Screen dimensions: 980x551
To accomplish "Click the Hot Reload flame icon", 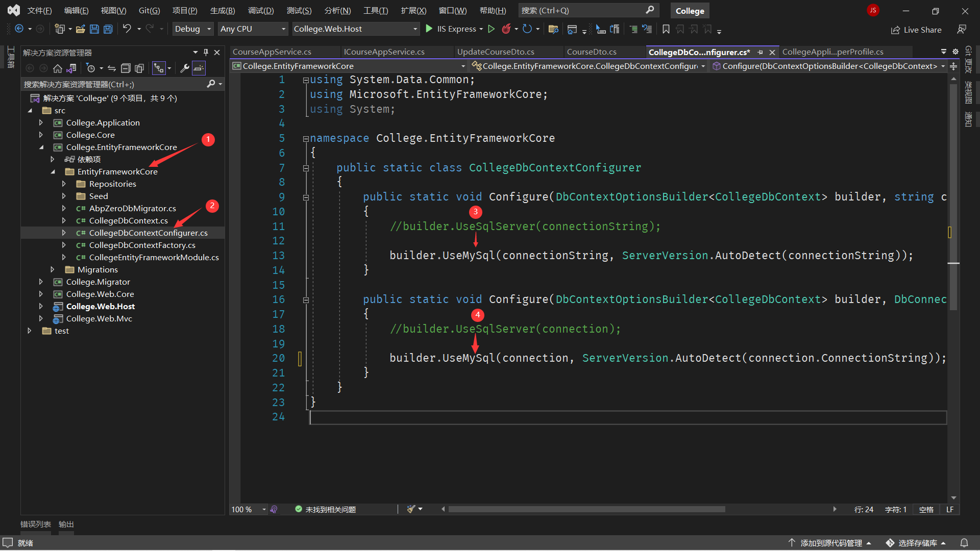I will (506, 29).
